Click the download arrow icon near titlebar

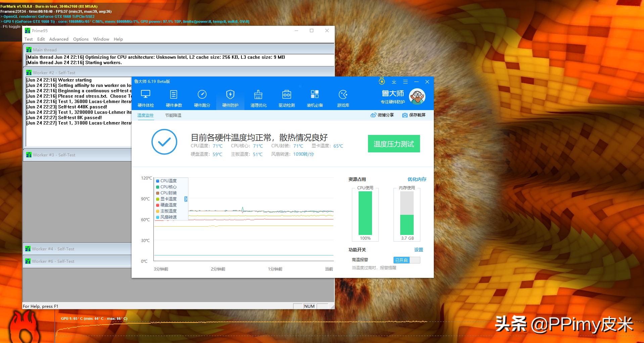(x=394, y=82)
